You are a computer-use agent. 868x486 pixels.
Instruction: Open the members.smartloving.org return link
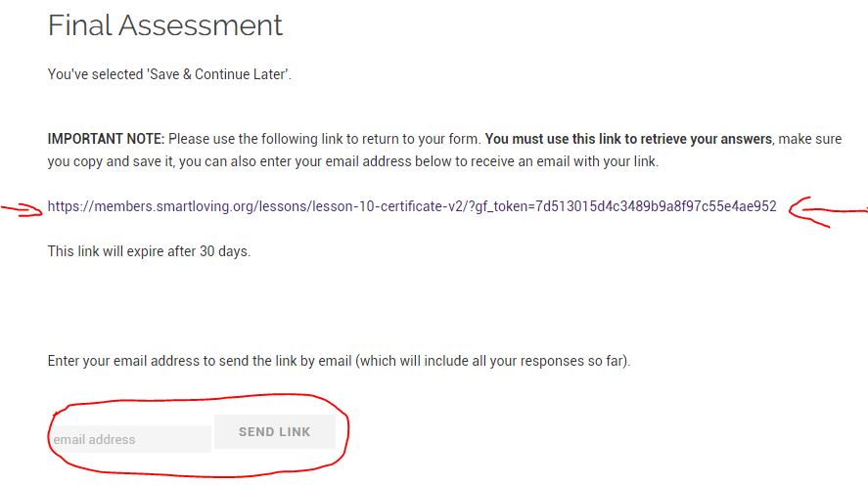[x=411, y=206]
